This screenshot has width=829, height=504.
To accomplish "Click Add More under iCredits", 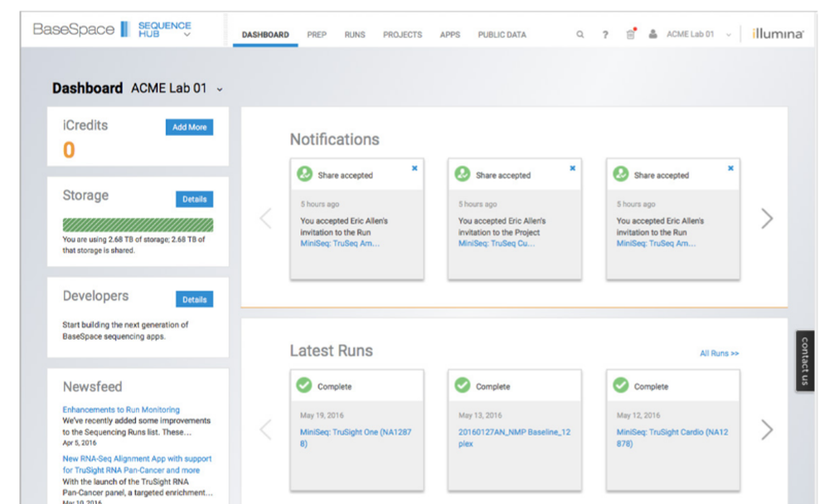I will click(x=190, y=127).
